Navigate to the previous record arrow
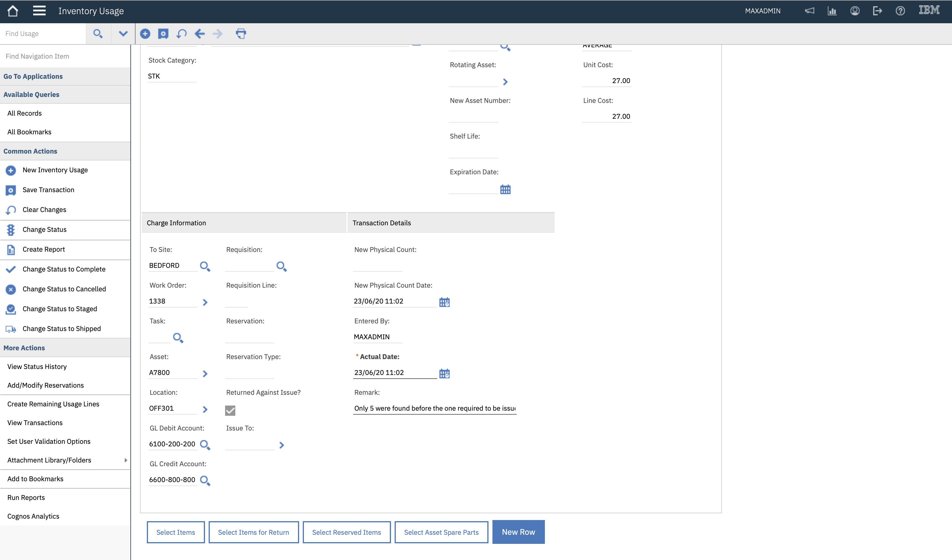The image size is (952, 560). coord(200,34)
